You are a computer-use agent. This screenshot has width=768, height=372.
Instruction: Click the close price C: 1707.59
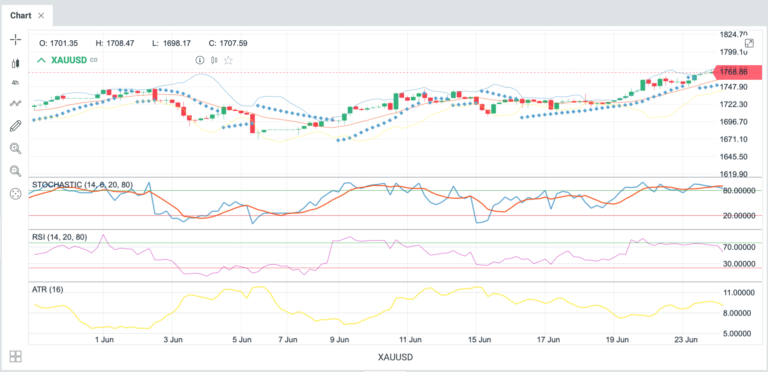(228, 43)
